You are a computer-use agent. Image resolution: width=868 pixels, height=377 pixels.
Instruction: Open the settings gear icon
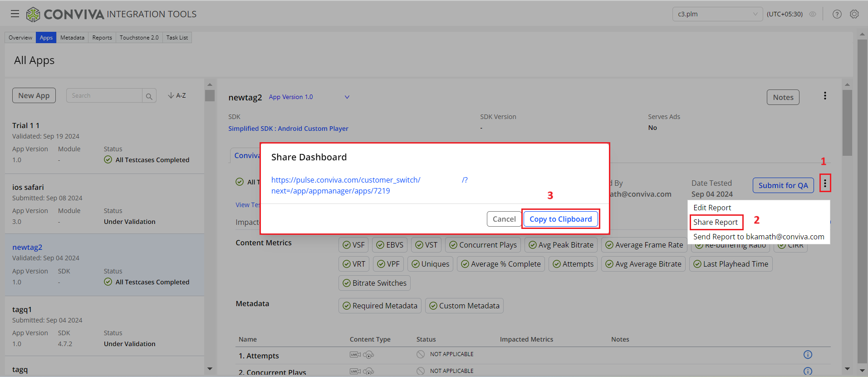click(854, 14)
